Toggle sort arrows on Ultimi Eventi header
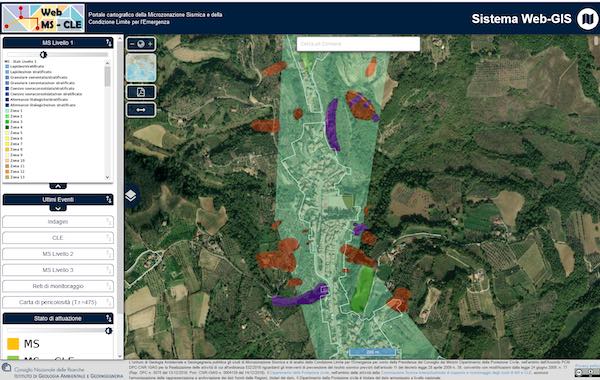 tap(109, 199)
